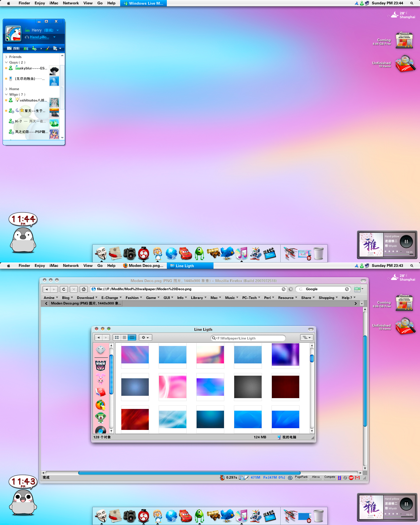Click the Firefox address bar

point(189,289)
